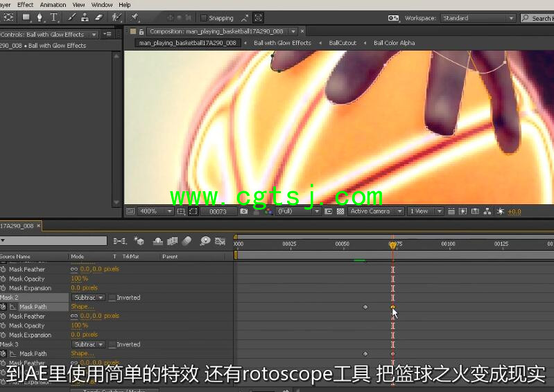Viewport: 554px width, 392px height.
Task: Click the Hide Shy Layers switch
Action: pos(157,241)
